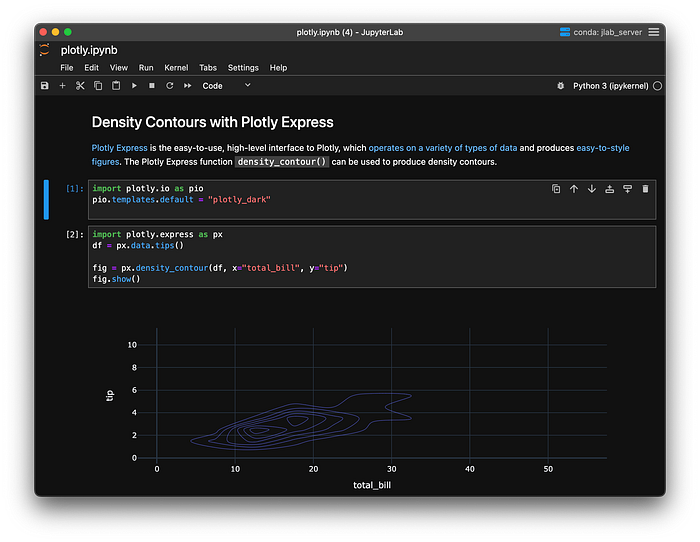Screen dimensions: 700x542
Task: Open the View menu
Action: tap(119, 68)
